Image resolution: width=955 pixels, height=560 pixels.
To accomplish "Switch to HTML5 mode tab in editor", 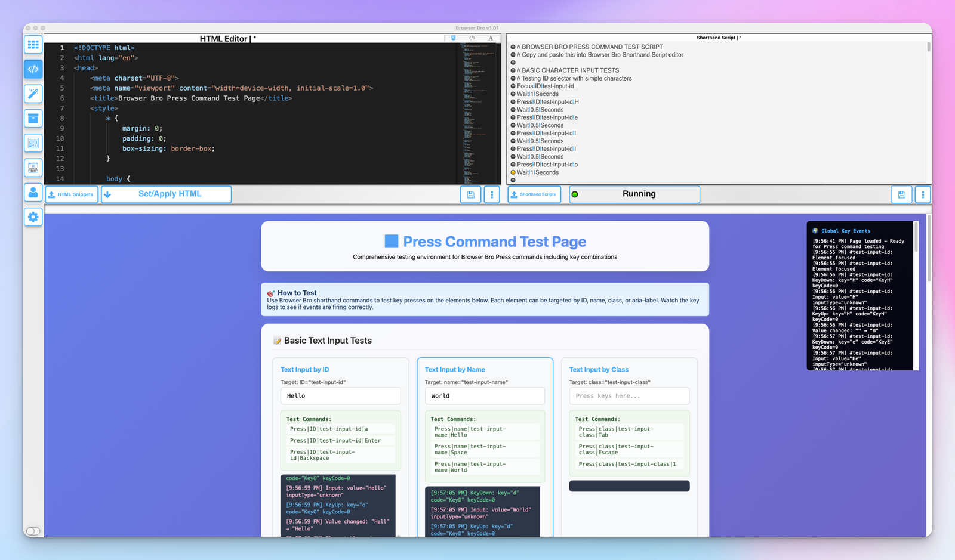I will tap(453, 38).
